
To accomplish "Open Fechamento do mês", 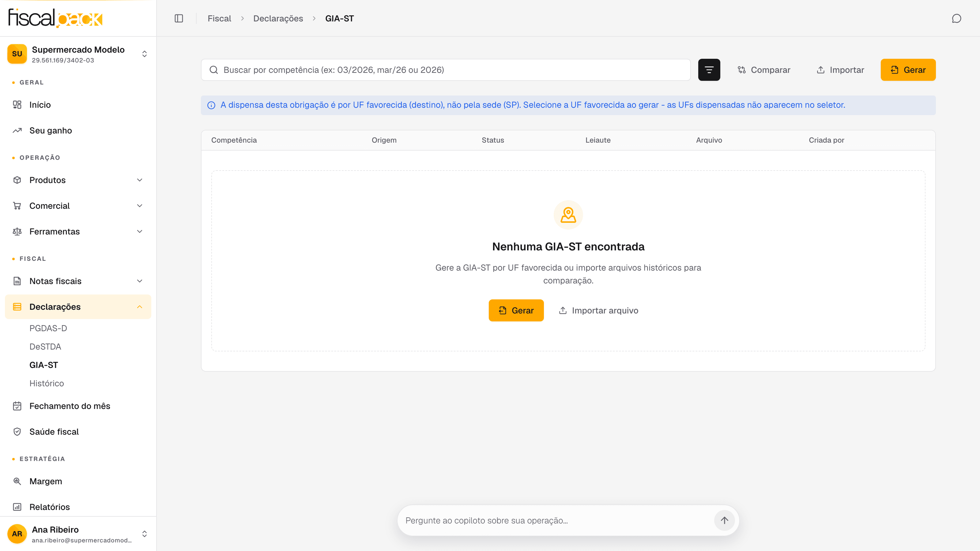I will click(x=78, y=406).
